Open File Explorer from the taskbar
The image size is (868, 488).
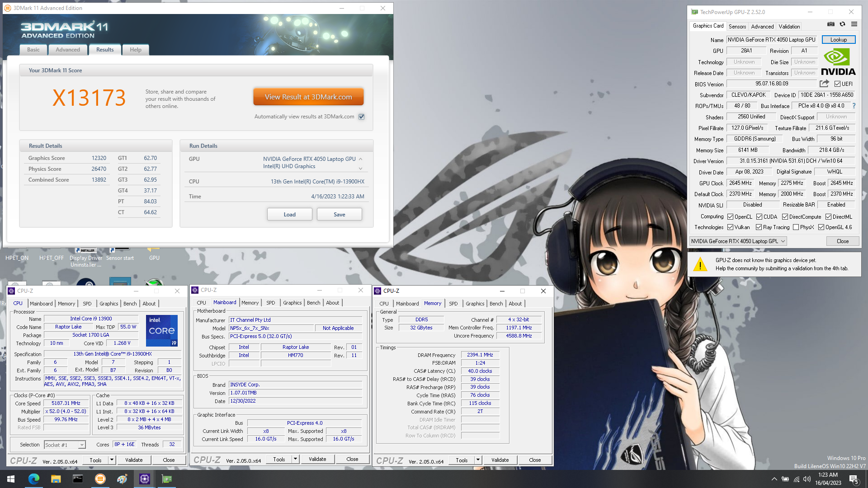[x=56, y=479]
